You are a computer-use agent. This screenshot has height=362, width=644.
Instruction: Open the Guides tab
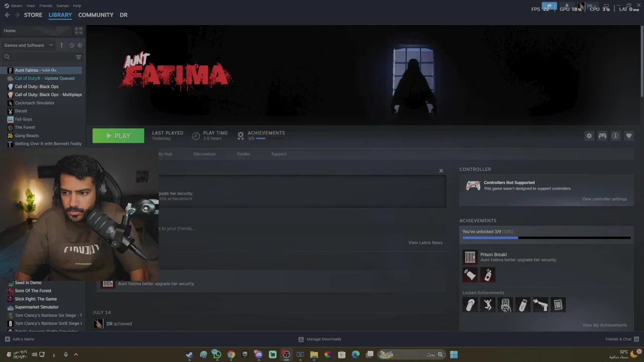pyautogui.click(x=244, y=154)
